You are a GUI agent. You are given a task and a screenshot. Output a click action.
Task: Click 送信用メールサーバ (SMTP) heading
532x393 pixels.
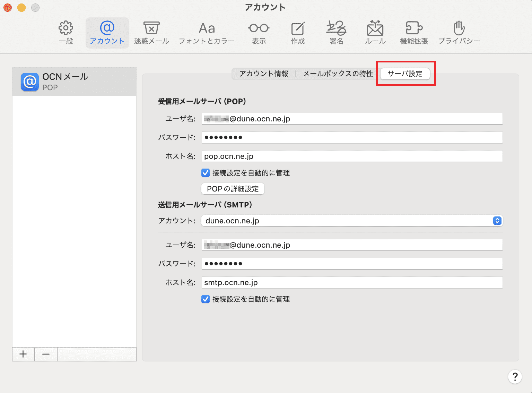[205, 205]
